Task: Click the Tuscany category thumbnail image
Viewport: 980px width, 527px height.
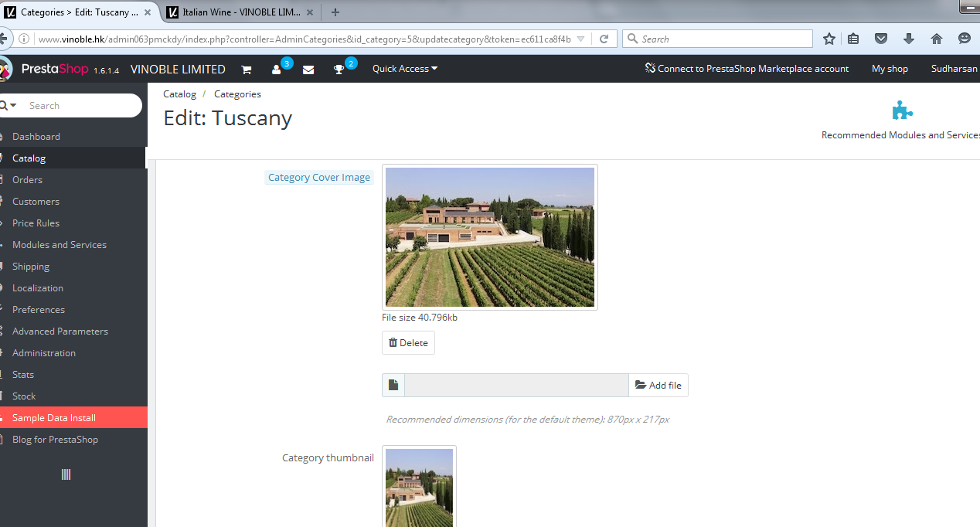Action: (420, 487)
